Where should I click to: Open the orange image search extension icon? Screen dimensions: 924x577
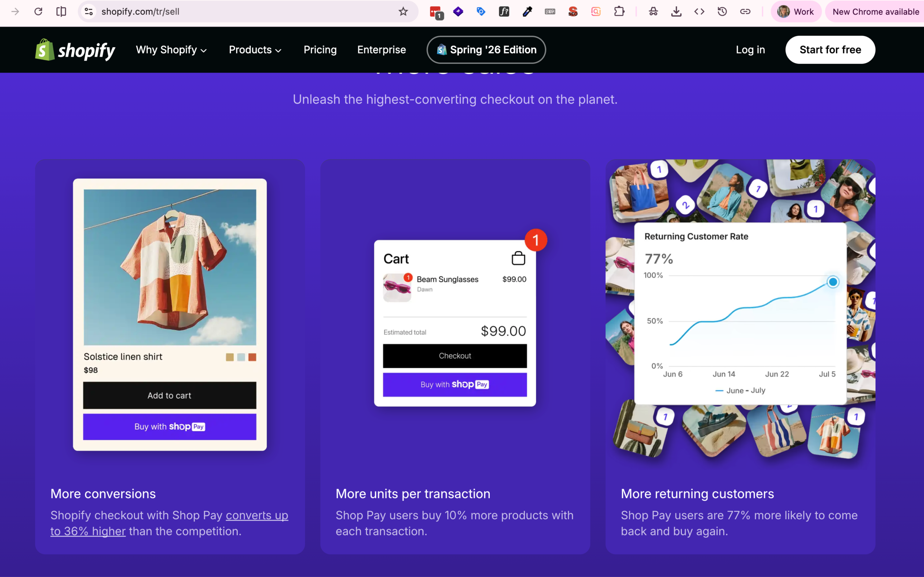pos(596,12)
